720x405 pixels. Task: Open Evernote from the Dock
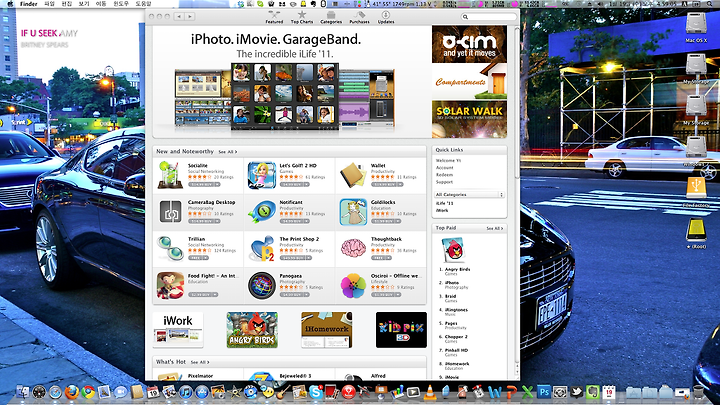593,392
